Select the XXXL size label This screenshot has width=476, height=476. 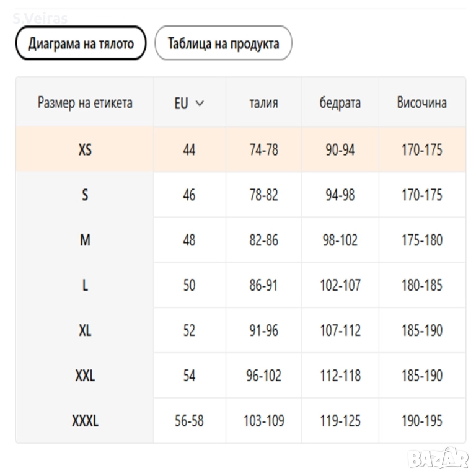pyautogui.click(x=85, y=421)
